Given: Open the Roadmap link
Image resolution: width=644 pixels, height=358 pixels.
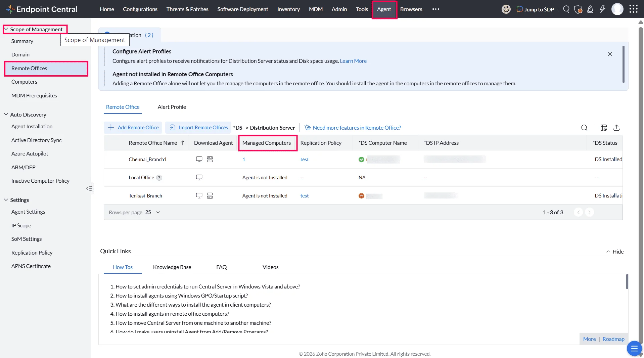Looking at the screenshot, I should click(613, 339).
